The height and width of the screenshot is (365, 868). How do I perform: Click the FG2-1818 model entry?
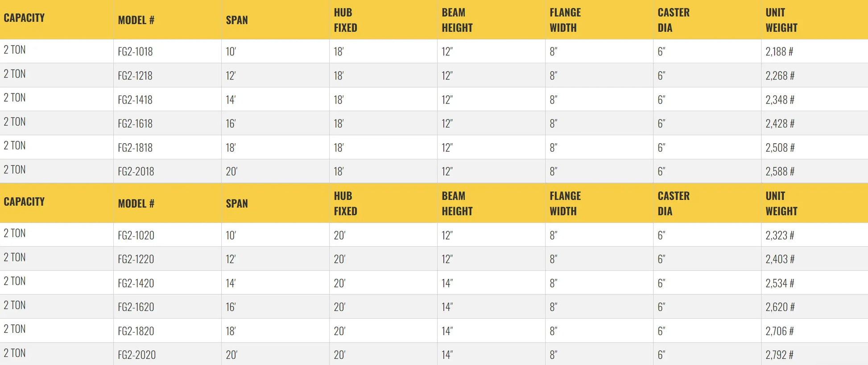(135, 148)
